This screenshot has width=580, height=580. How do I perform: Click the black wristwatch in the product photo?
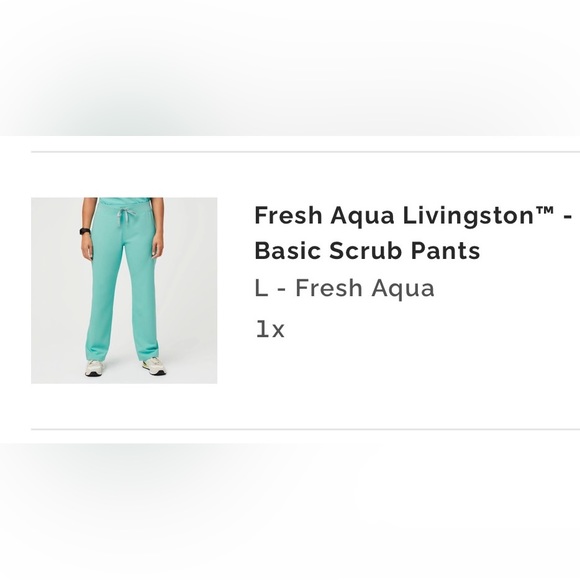[x=85, y=231]
